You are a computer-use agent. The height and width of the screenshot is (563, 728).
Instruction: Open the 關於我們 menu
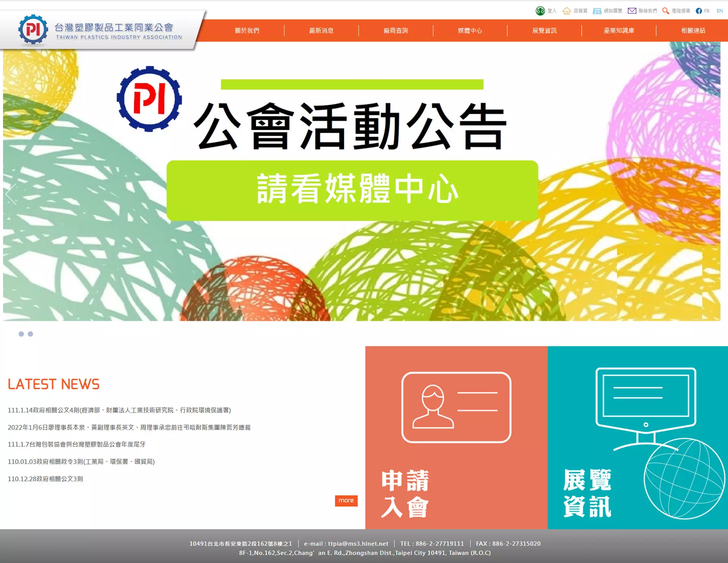[247, 30]
